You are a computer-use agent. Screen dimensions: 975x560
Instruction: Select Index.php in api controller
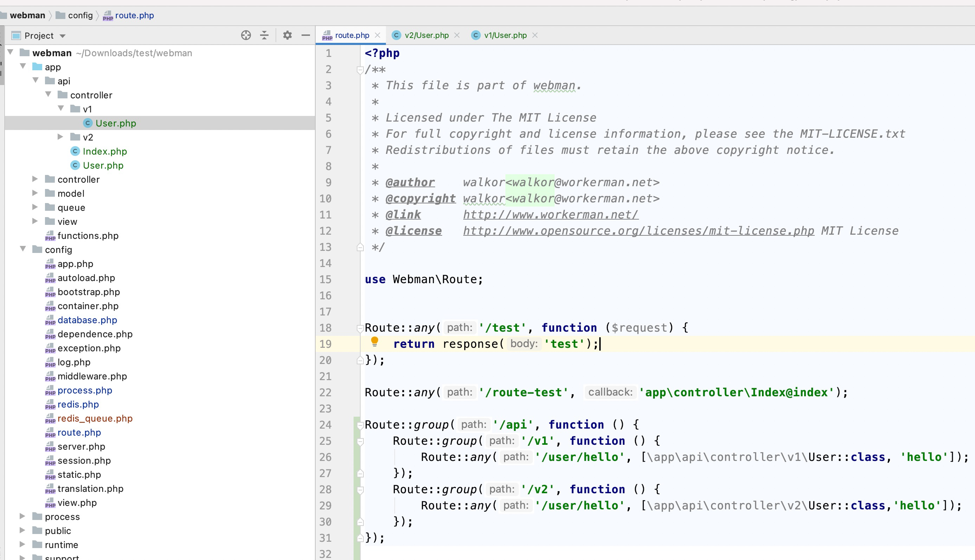(x=105, y=151)
